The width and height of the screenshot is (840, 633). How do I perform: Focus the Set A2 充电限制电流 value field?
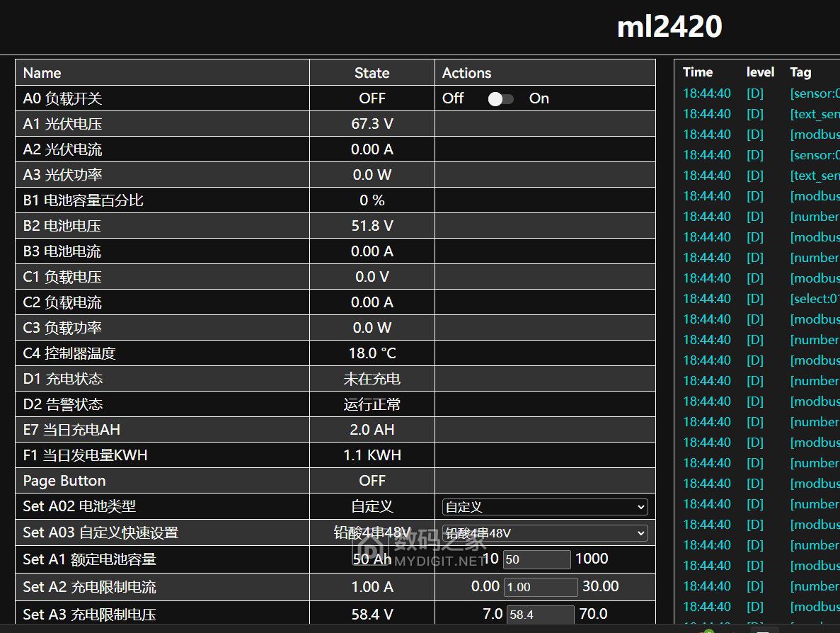click(540, 587)
